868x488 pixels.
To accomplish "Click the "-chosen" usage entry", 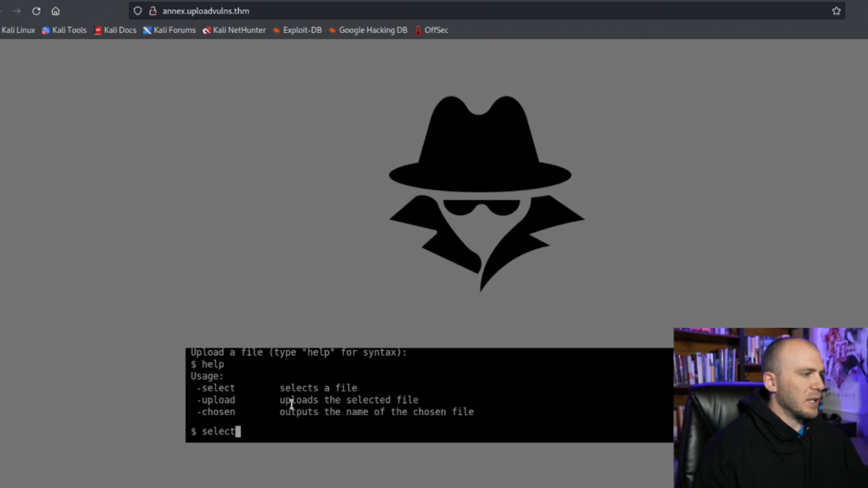I will pos(216,412).
